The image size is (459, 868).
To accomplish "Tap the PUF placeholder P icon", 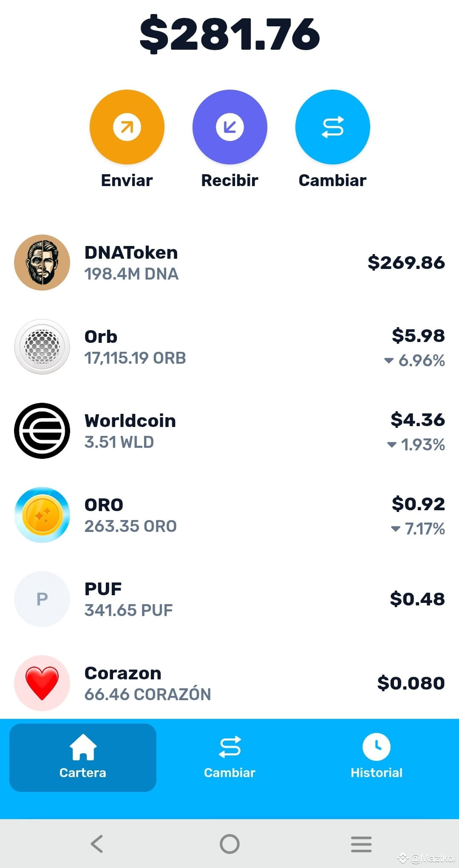I will click(x=42, y=599).
